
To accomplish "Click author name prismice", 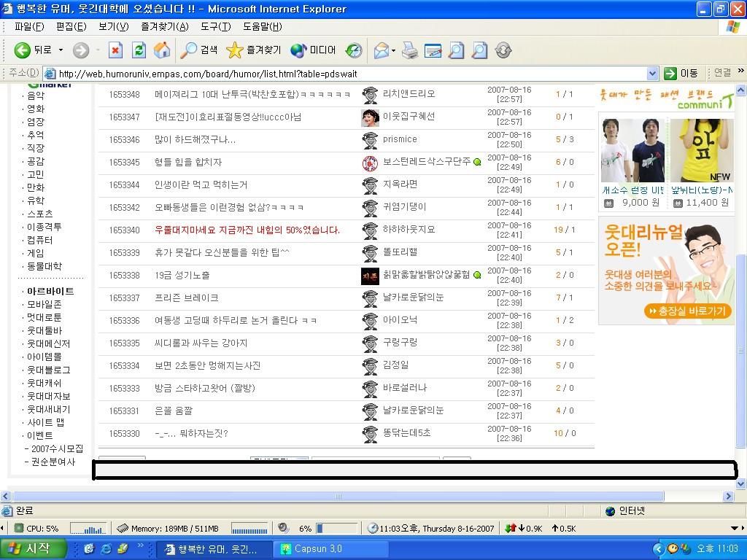I will pyautogui.click(x=400, y=139).
